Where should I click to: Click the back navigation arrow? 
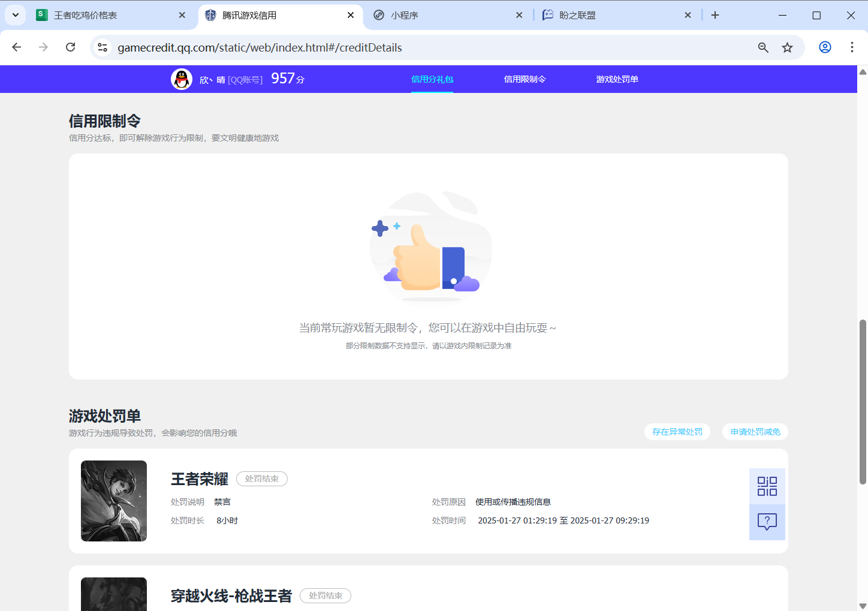(x=16, y=47)
